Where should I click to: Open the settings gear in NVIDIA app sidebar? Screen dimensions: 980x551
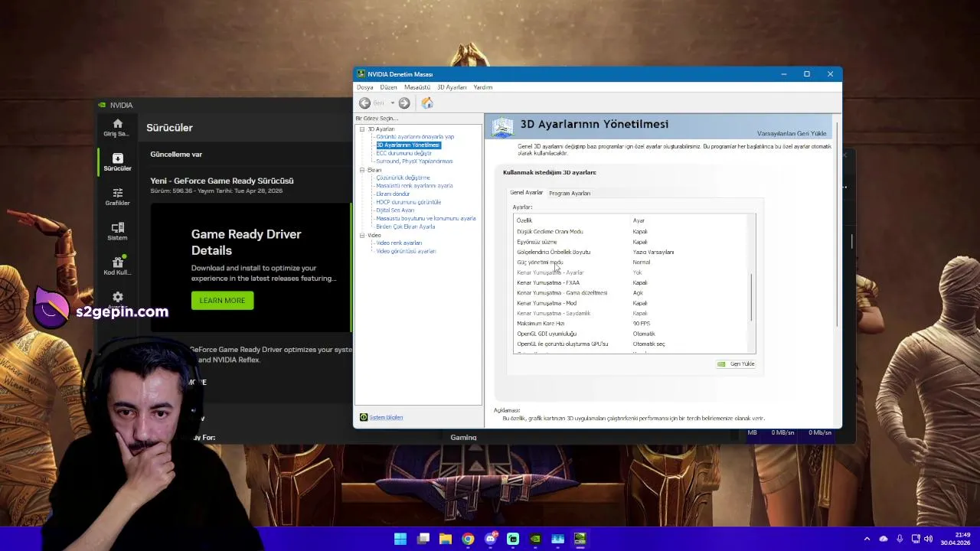[x=117, y=297]
